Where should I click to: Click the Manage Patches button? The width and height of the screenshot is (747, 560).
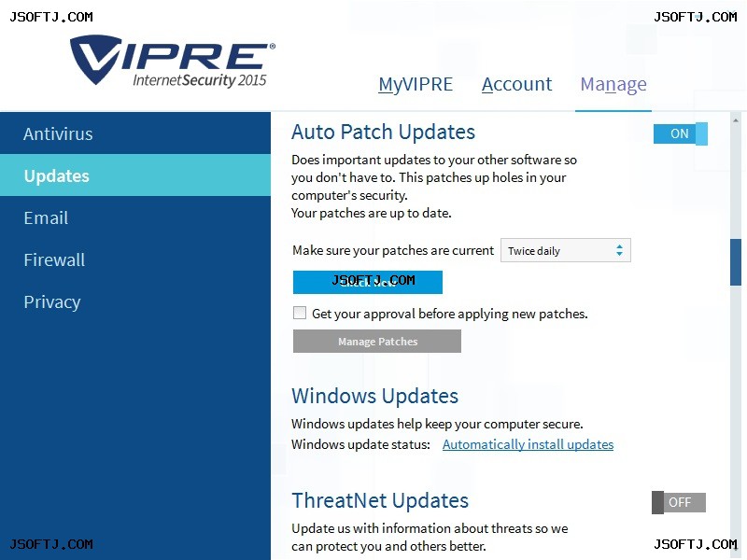pyautogui.click(x=377, y=342)
